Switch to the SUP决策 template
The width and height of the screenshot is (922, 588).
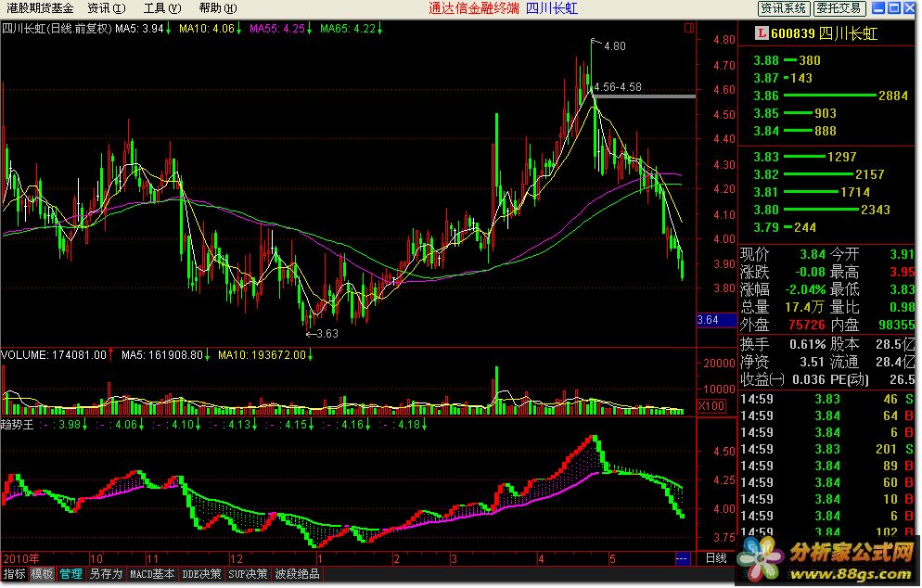248,574
